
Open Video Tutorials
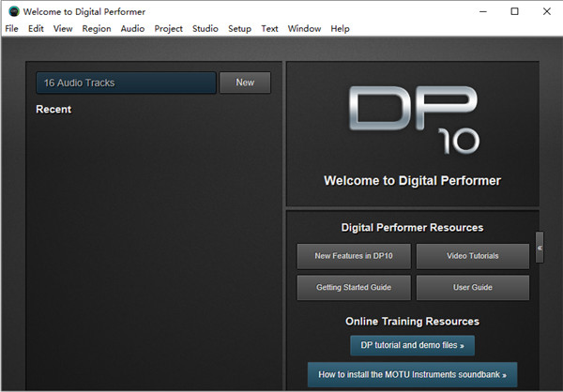pyautogui.click(x=473, y=256)
